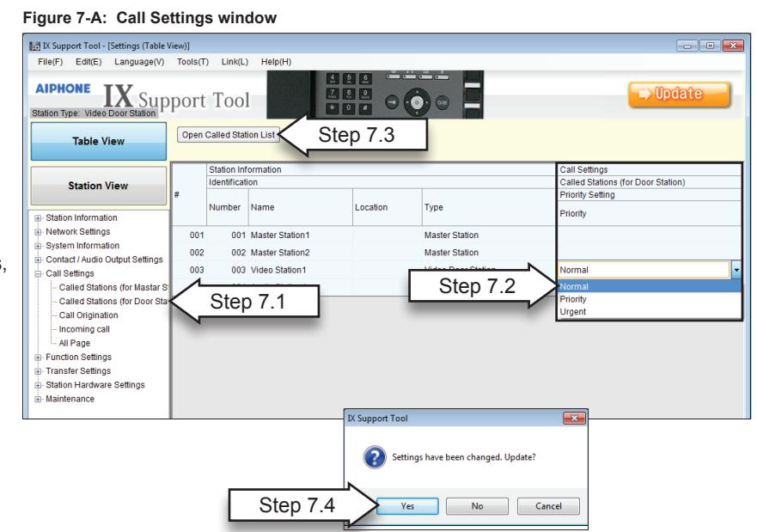
Task: Click the Name column header
Action: tap(300, 207)
